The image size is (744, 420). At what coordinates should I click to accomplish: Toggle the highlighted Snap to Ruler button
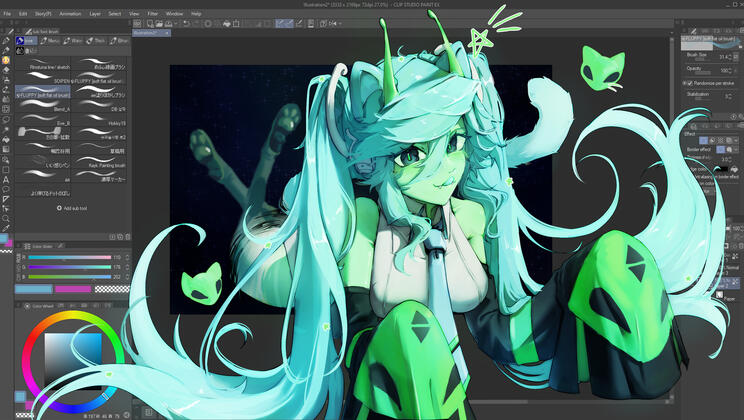pos(280,23)
